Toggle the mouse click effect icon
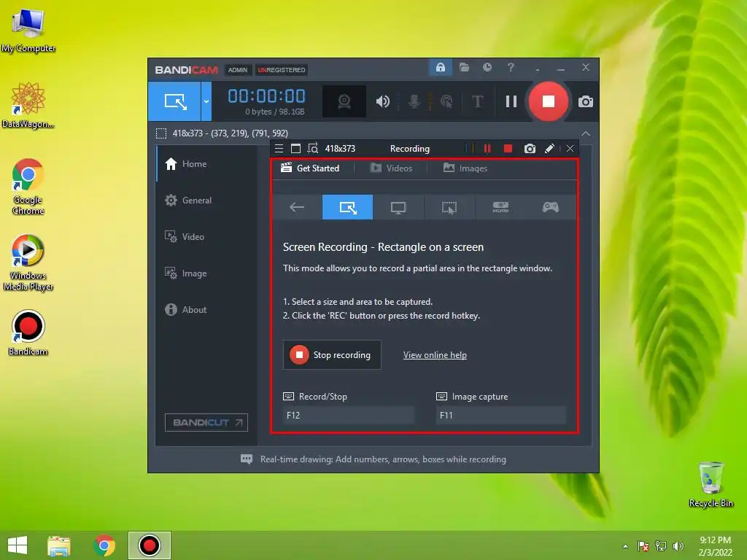The width and height of the screenshot is (747, 560). click(446, 101)
